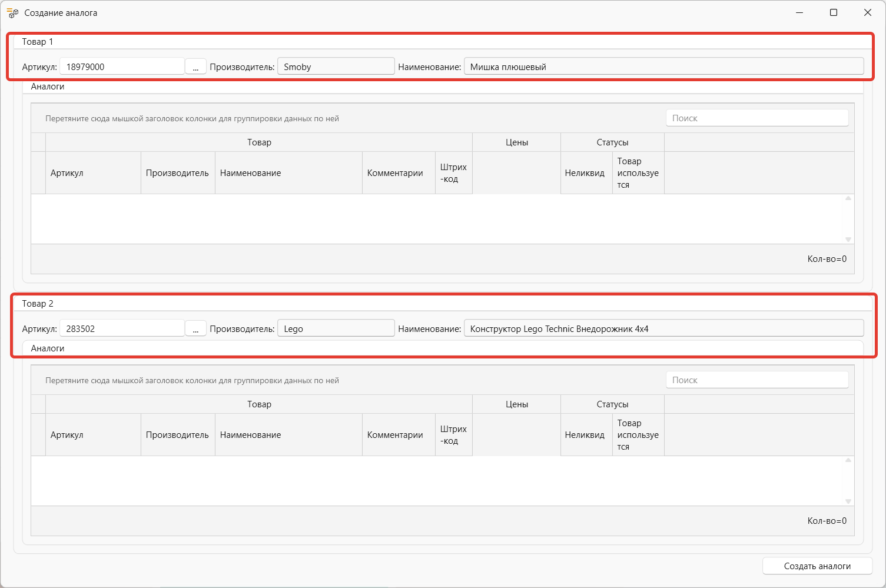The image size is (886, 588).
Task: Sort by Комментарии column in Товар 1 grid
Action: [x=399, y=173]
